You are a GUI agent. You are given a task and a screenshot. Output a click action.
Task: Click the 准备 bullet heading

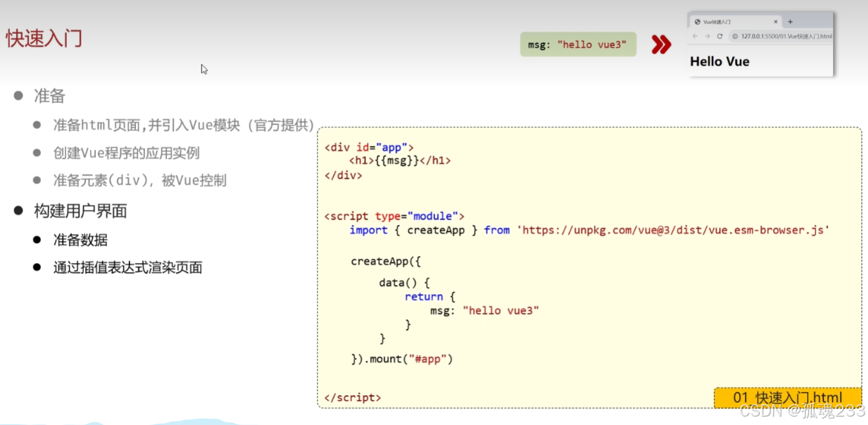pyautogui.click(x=49, y=97)
